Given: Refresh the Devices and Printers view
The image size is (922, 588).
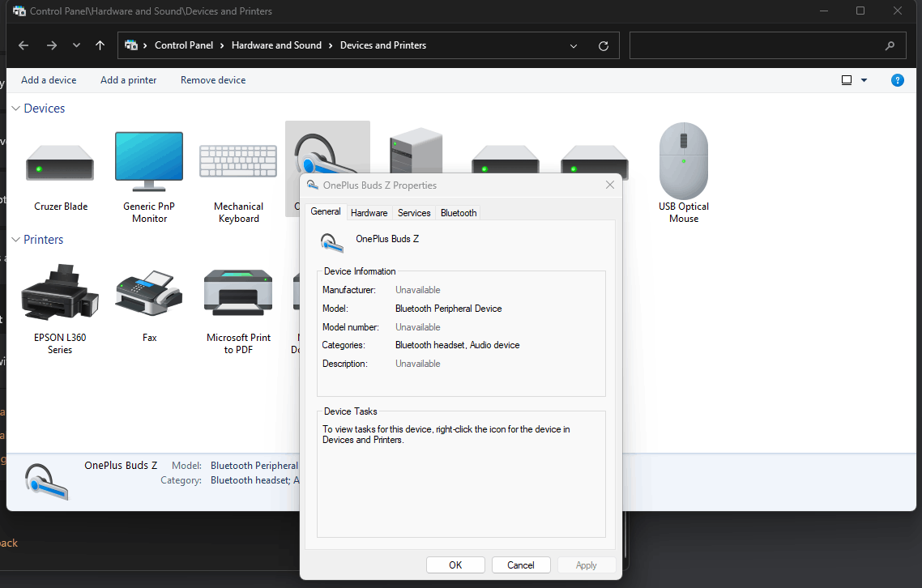Looking at the screenshot, I should (x=604, y=46).
